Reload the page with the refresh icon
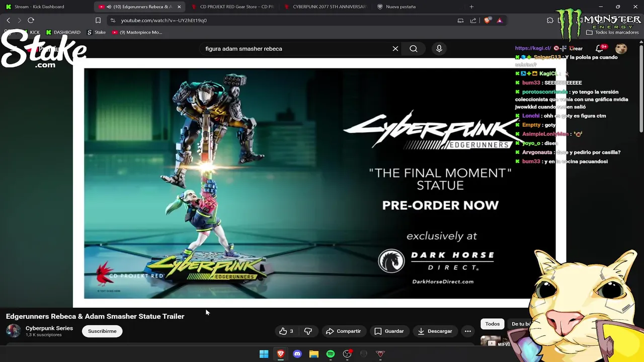644x362 pixels. [x=31, y=21]
